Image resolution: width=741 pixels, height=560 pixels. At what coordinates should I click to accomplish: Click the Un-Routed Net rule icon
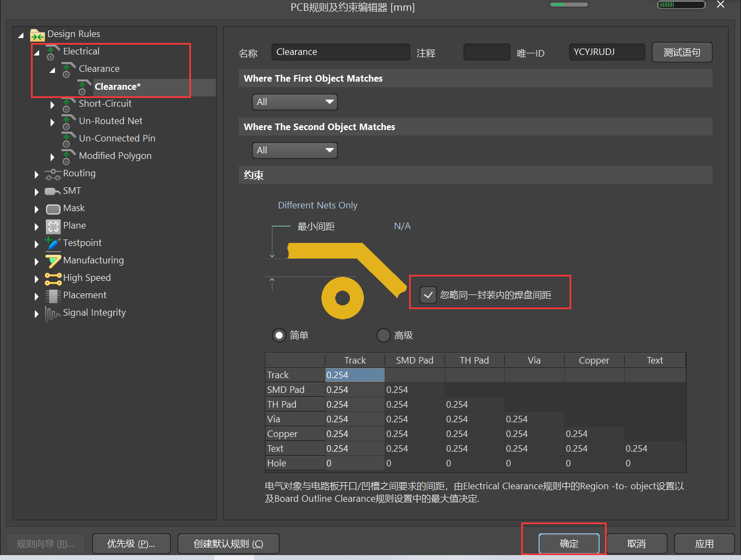69,122
